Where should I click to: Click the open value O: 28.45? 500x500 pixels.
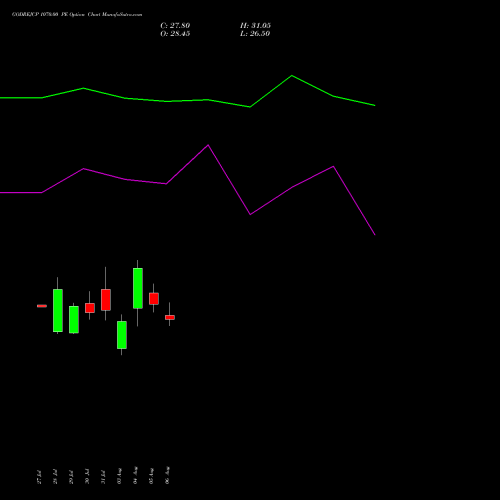[x=175, y=34]
